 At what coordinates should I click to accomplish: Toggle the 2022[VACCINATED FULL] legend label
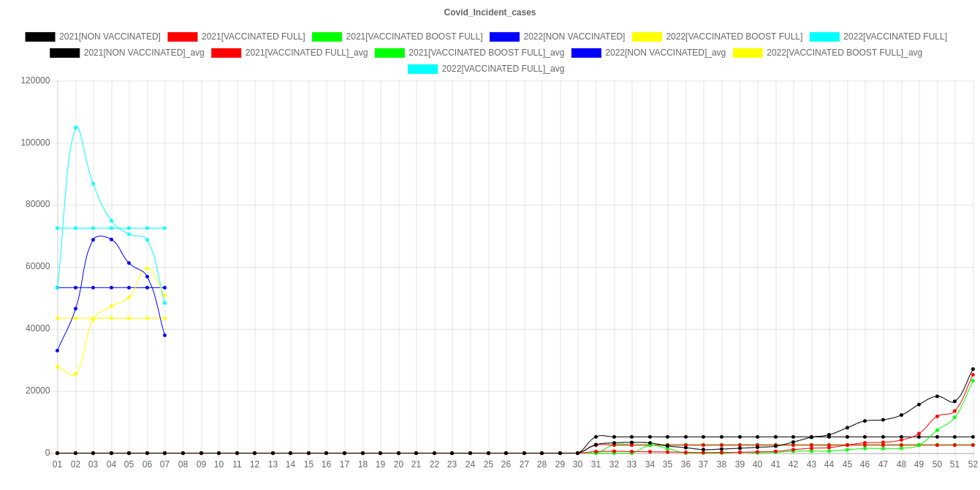click(x=894, y=37)
